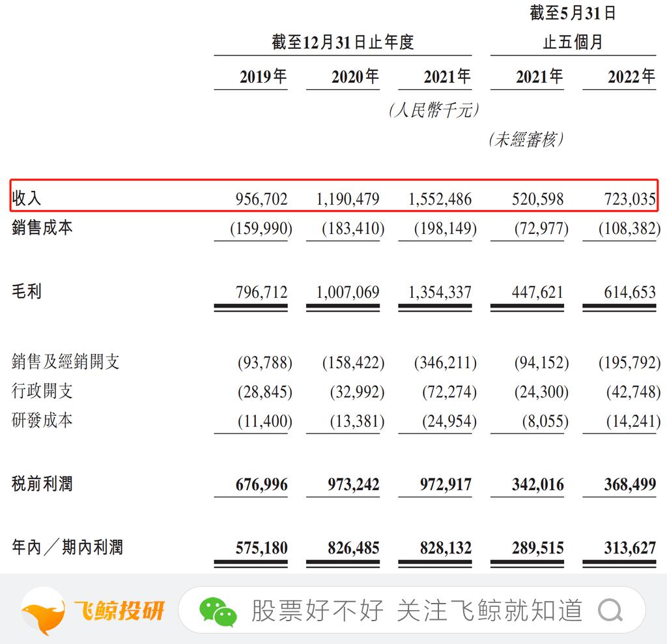The width and height of the screenshot is (667, 644).
Task: Click the 2020年 column header
Action: pos(355,77)
